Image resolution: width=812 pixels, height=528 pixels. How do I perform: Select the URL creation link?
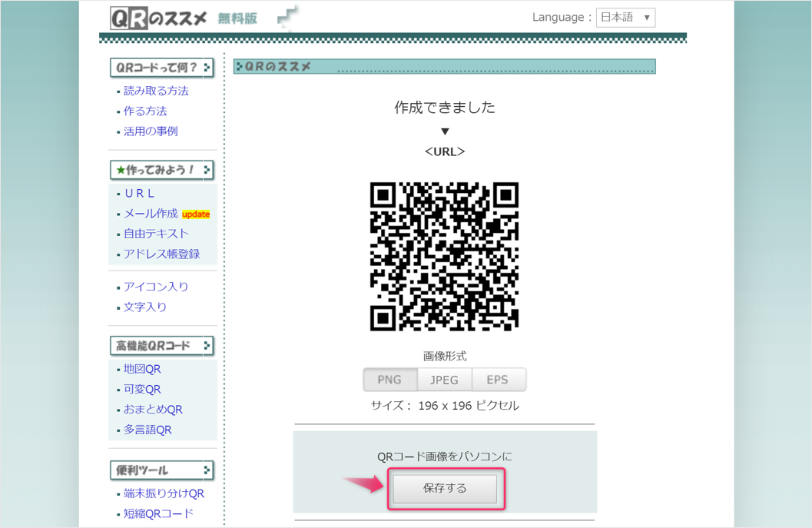(x=139, y=193)
